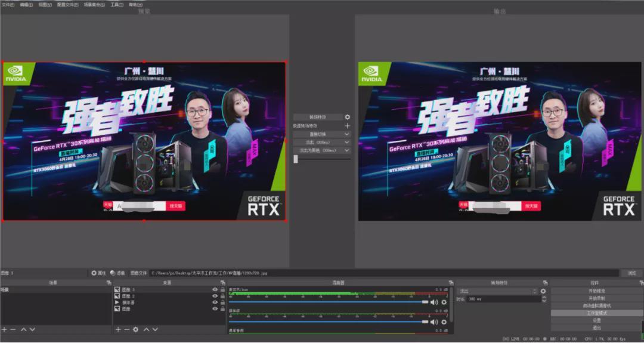Open source 滤镜 filters
644x343 pixels.
pos(117,273)
